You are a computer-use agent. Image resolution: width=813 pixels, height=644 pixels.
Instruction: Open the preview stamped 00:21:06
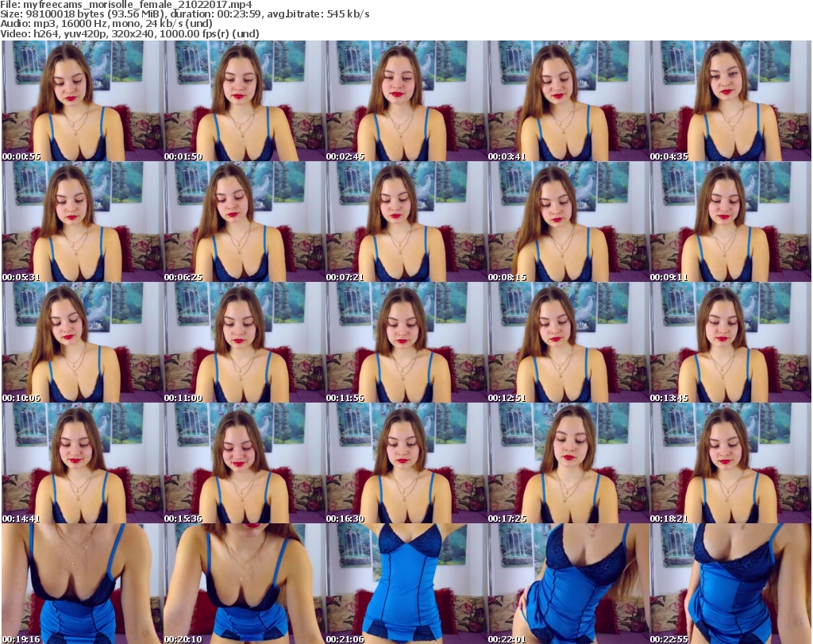coord(406,584)
